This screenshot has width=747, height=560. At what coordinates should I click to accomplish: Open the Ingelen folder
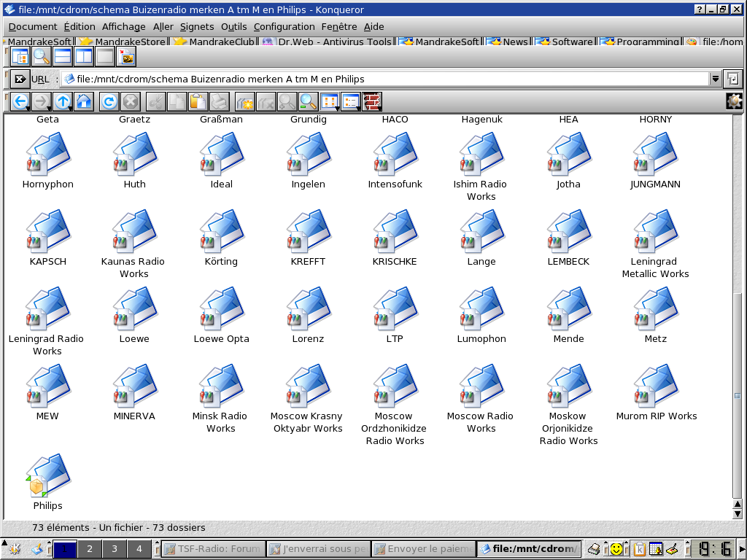coord(309,160)
